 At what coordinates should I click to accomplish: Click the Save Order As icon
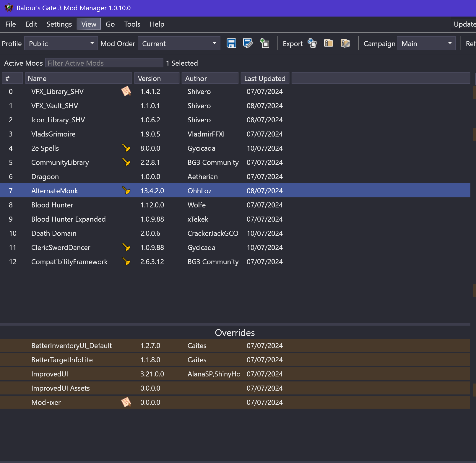[x=248, y=43]
